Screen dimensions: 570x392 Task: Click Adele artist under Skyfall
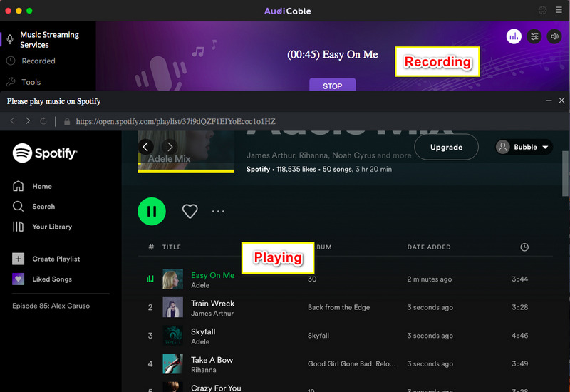pyautogui.click(x=200, y=341)
